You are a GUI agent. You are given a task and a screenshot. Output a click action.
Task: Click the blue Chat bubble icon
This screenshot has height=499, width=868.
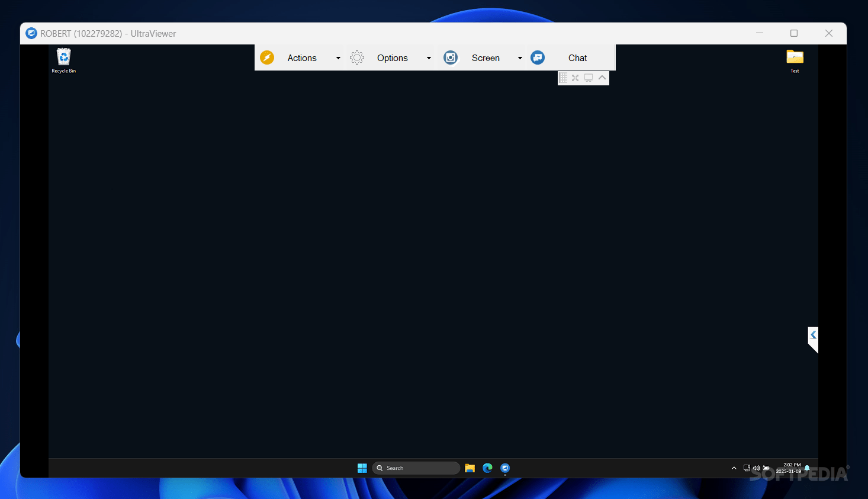tap(538, 57)
